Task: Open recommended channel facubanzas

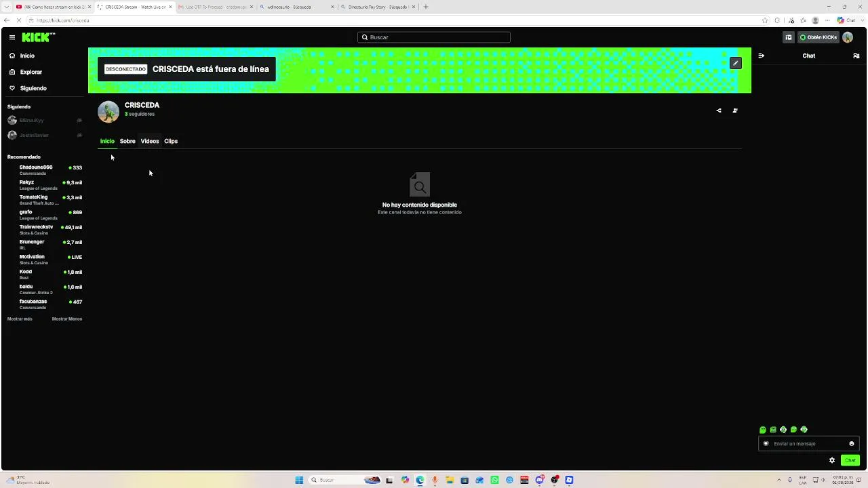Action: (x=44, y=304)
